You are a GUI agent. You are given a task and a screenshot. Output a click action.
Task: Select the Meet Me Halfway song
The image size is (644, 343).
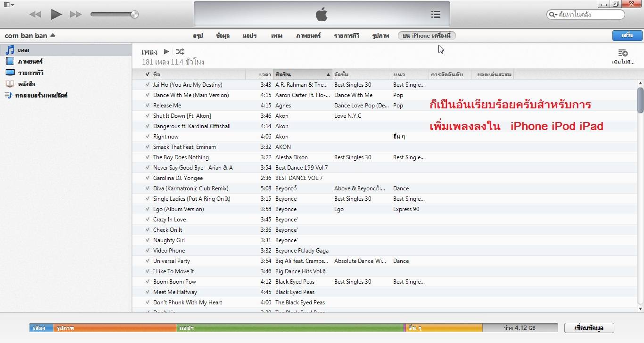click(x=384, y=292)
